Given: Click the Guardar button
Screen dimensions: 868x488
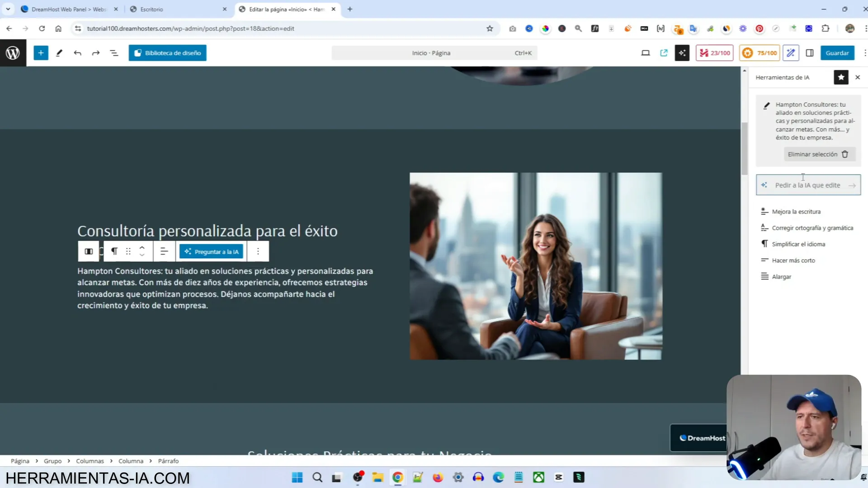Looking at the screenshot, I should click(837, 53).
